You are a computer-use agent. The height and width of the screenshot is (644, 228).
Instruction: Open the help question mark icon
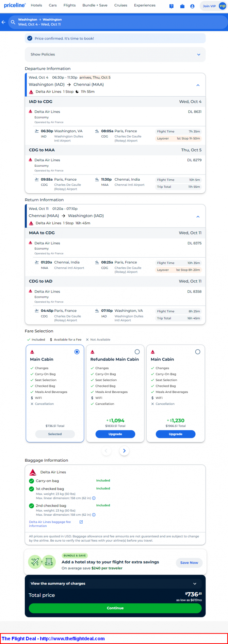pyautogui.click(x=172, y=6)
